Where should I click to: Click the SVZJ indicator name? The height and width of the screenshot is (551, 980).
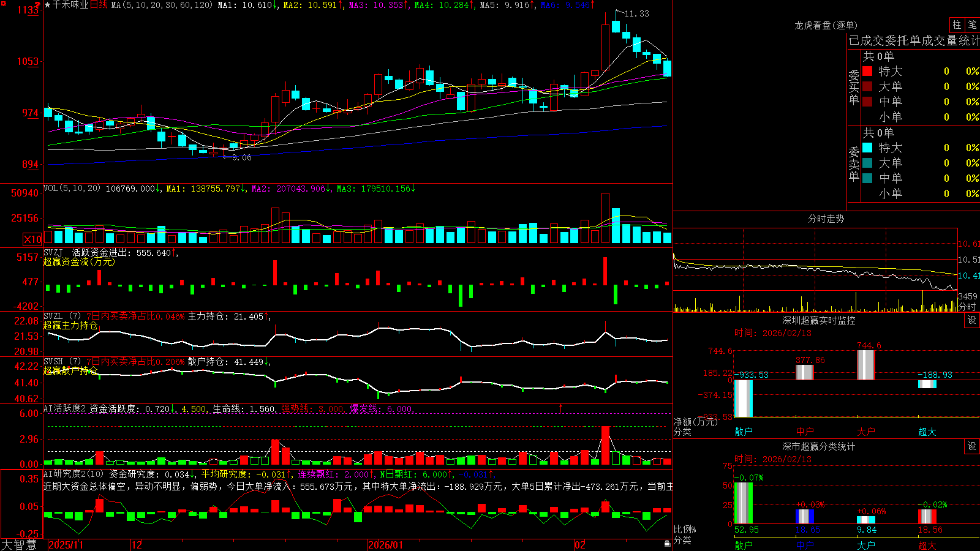pos(53,253)
